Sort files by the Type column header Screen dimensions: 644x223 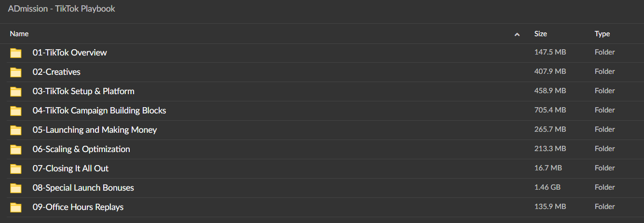[x=602, y=34]
